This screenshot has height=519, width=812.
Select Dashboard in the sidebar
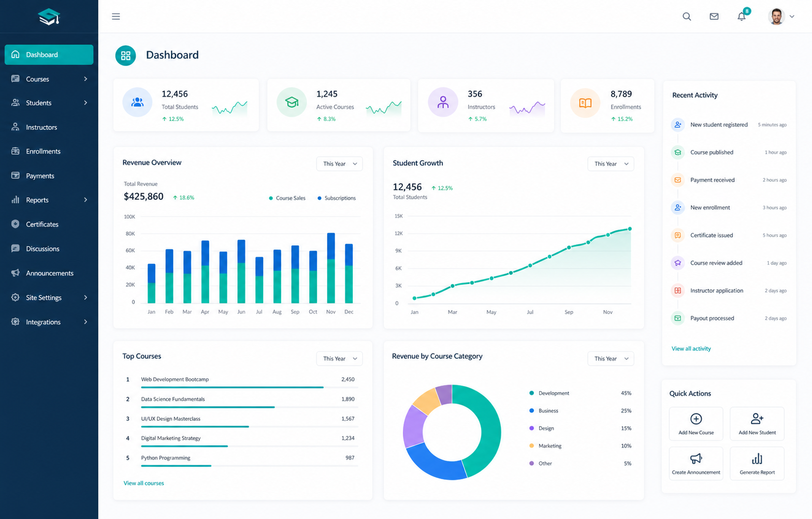pyautogui.click(x=49, y=55)
